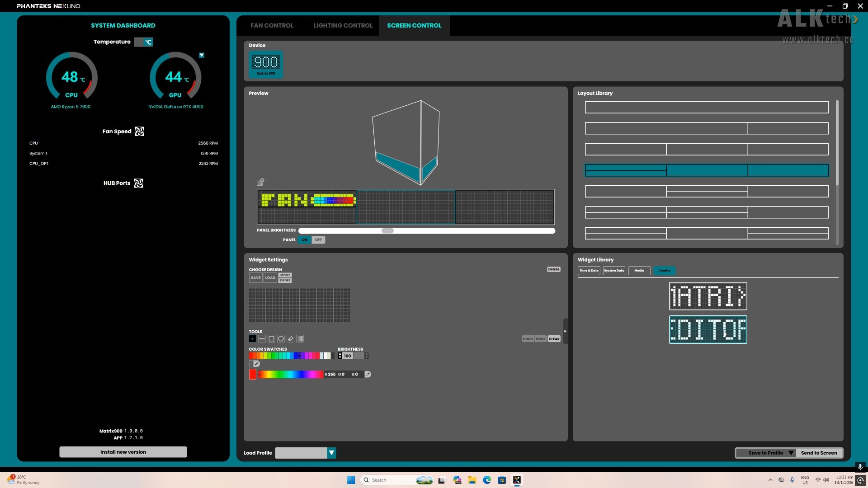The image size is (868, 488).
Task: Open brightness value stepper arrows
Action: click(x=340, y=356)
